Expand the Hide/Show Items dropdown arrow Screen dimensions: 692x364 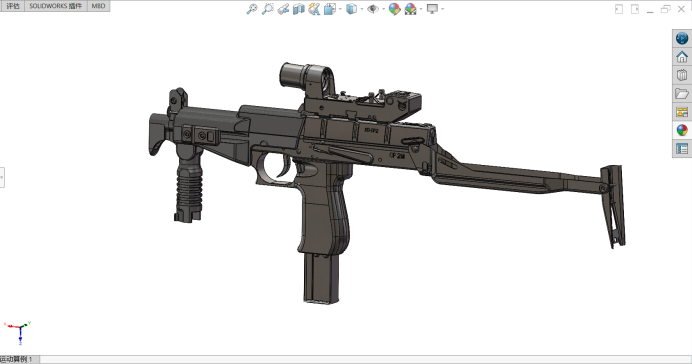383,9
